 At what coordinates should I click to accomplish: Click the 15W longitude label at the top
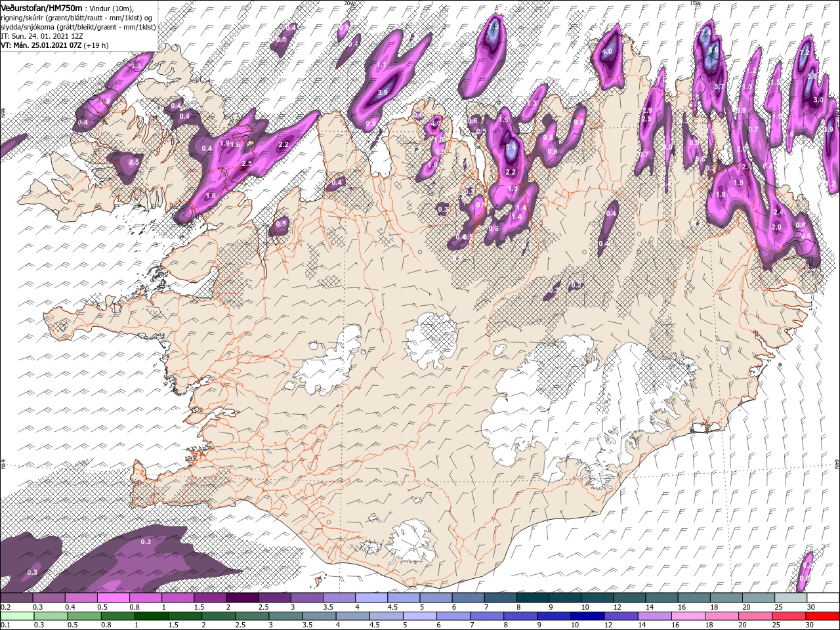pos(695,3)
